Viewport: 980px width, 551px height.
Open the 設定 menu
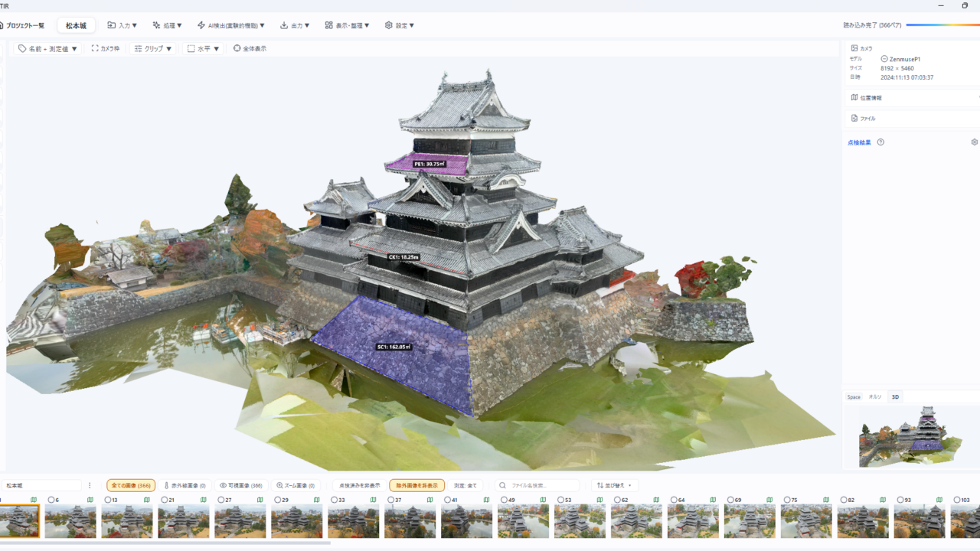(x=400, y=25)
